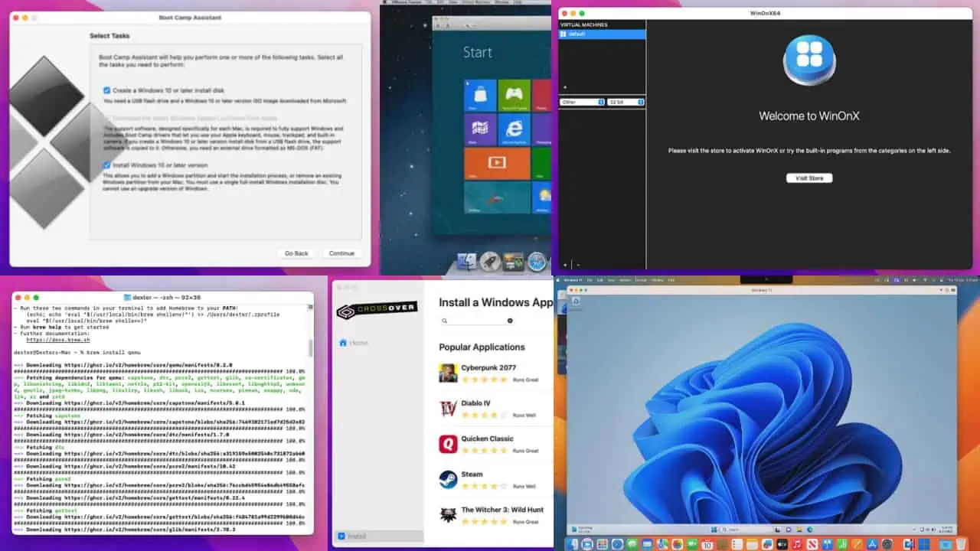
Task: Open the Xbox Games green tile
Action: (x=514, y=95)
